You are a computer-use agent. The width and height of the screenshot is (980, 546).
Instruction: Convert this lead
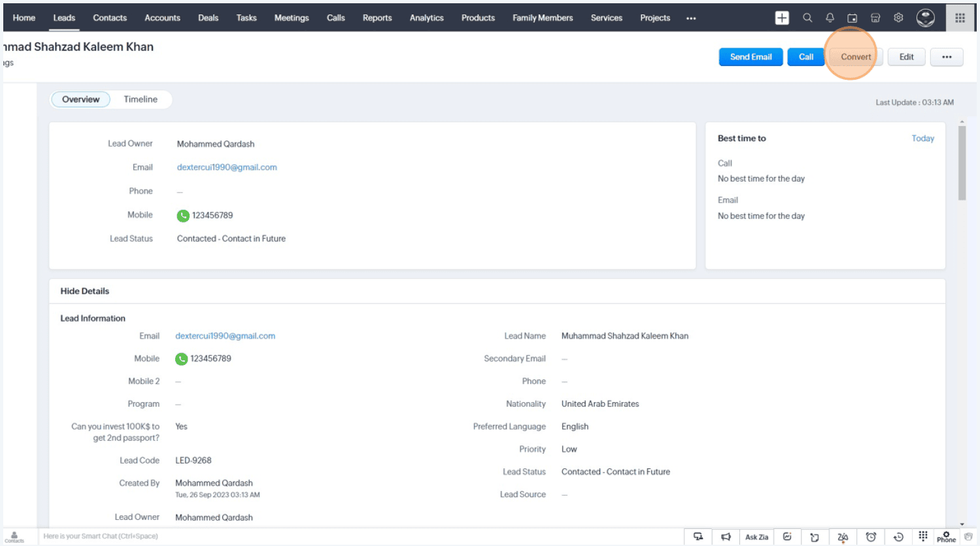click(x=856, y=57)
